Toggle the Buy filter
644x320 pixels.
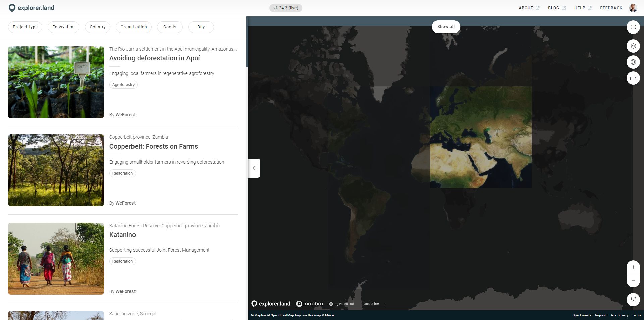pos(201,27)
